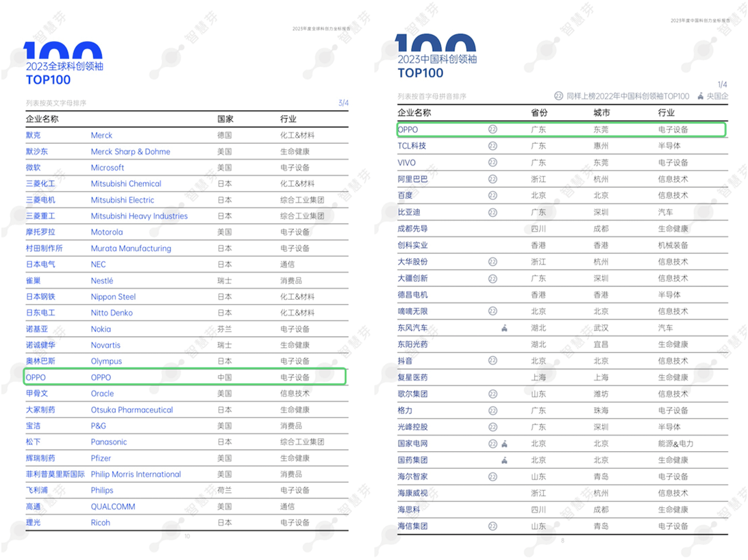Click the 2023中国科创领袖 title
This screenshot has width=748, height=560.
[x=437, y=59]
